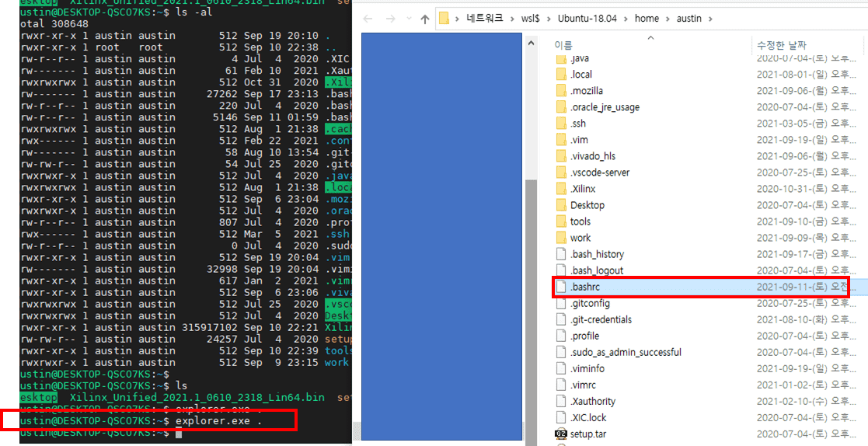Click the tools folder's 2021-09-10 date

[x=806, y=221]
